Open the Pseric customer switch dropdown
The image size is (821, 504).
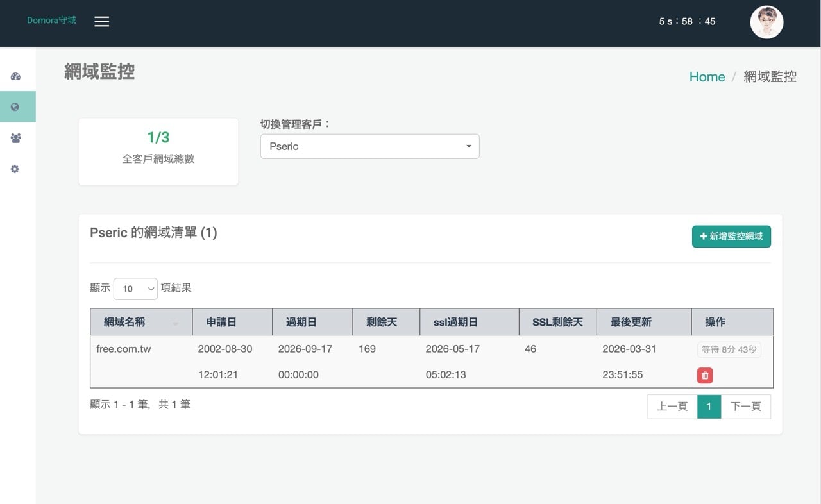coord(369,146)
